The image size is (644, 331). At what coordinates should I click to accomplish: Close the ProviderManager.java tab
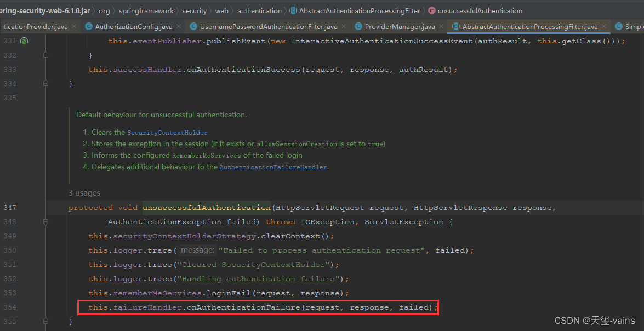click(441, 27)
